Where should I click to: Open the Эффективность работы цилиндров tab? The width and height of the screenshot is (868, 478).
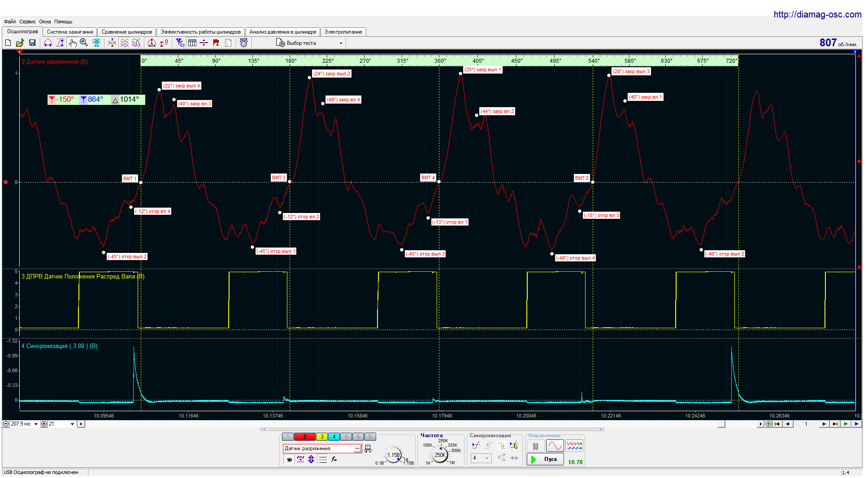click(x=201, y=32)
